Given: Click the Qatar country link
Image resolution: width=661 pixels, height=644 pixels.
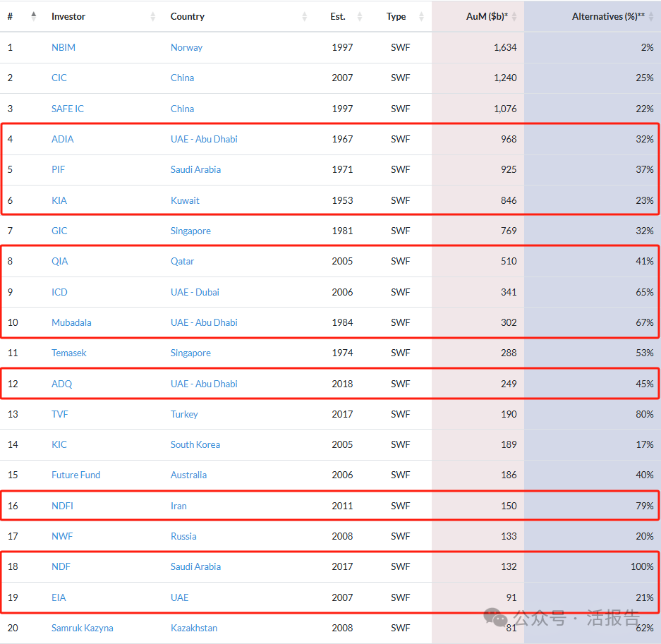Looking at the screenshot, I should 182,261.
